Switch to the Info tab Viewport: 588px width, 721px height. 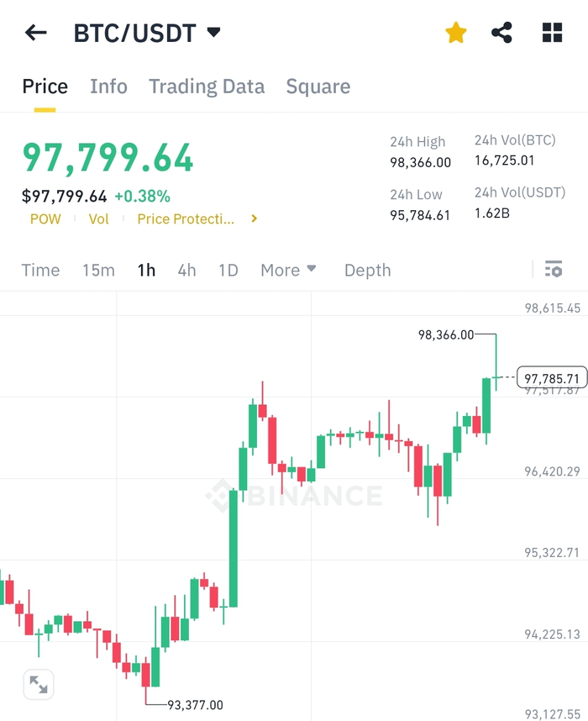click(x=108, y=87)
